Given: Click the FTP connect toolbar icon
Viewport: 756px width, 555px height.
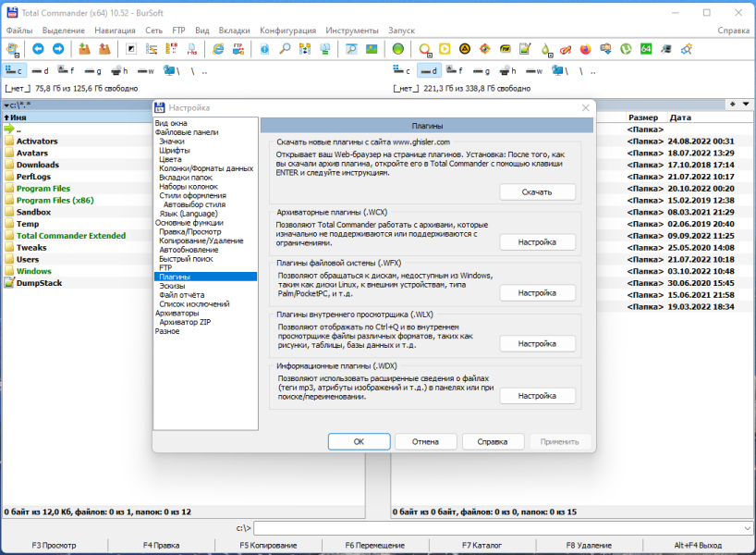Looking at the screenshot, I should (238, 49).
